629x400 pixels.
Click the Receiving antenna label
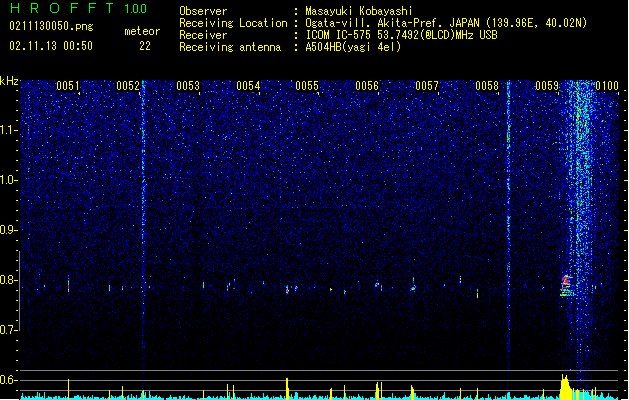(230, 47)
